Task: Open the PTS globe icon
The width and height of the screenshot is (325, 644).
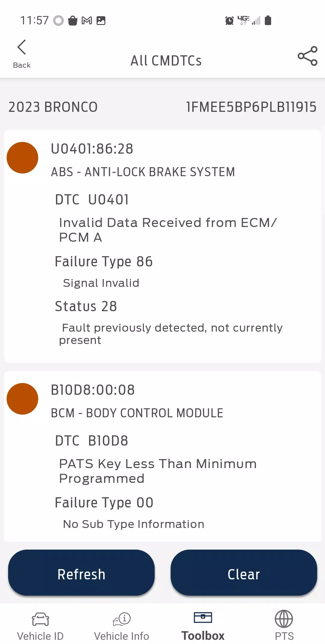Action: [284, 619]
